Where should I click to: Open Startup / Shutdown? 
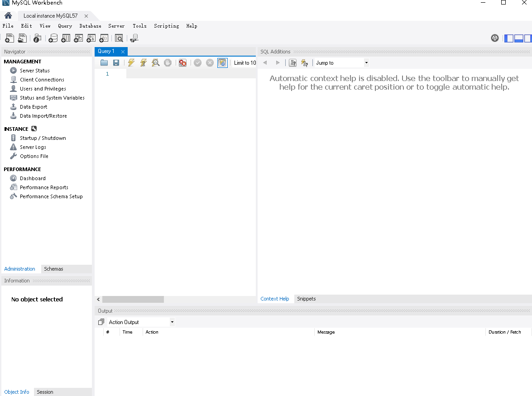tap(43, 138)
